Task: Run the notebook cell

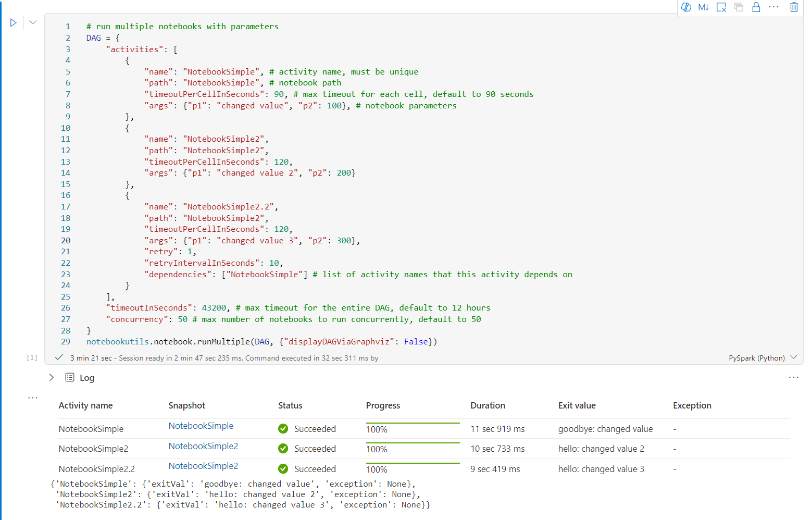Action: tap(14, 22)
